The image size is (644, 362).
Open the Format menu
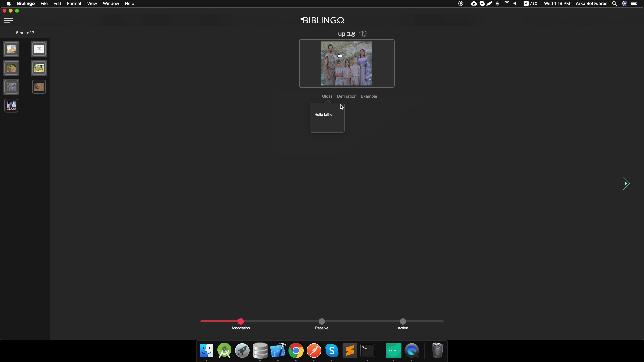(x=74, y=3)
